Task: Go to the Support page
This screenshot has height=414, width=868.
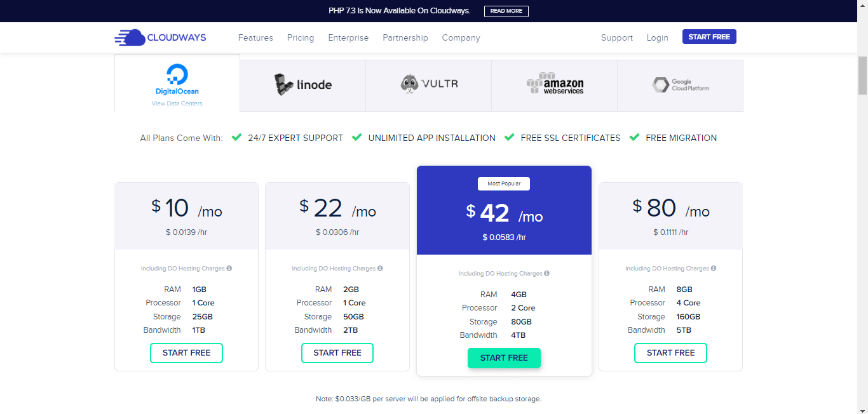Action: click(617, 37)
